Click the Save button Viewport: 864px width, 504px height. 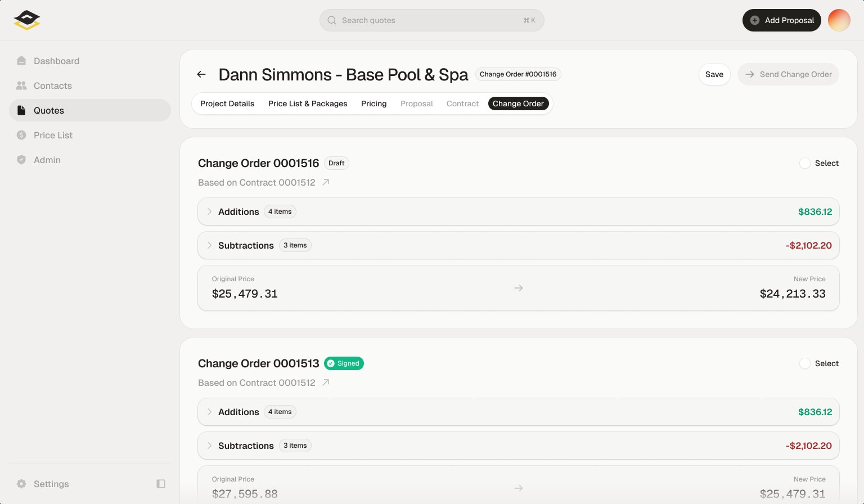(x=714, y=74)
